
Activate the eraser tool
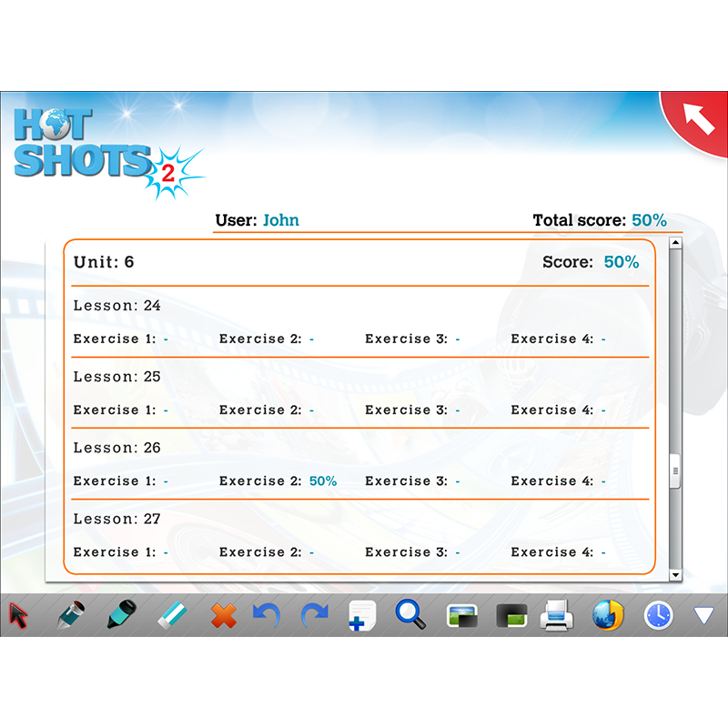(x=171, y=616)
